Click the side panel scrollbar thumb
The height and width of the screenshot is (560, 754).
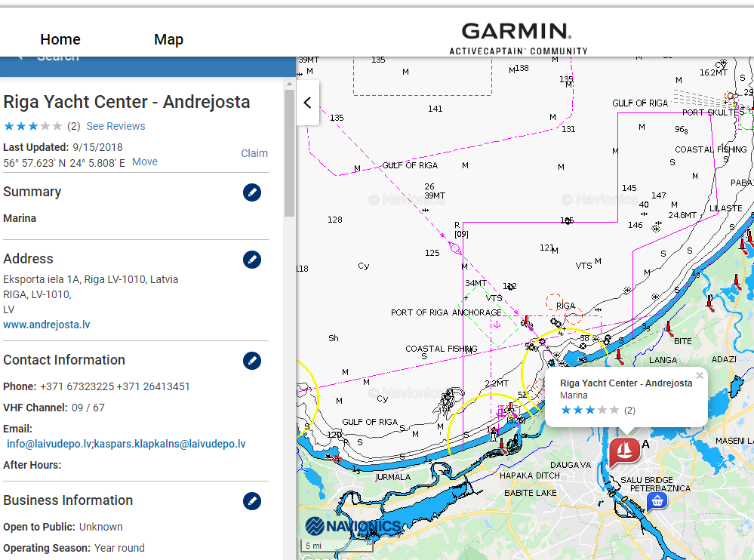click(289, 153)
